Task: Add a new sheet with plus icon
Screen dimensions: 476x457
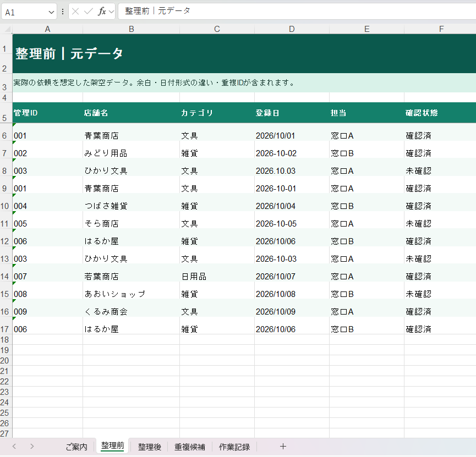Action: [x=283, y=447]
